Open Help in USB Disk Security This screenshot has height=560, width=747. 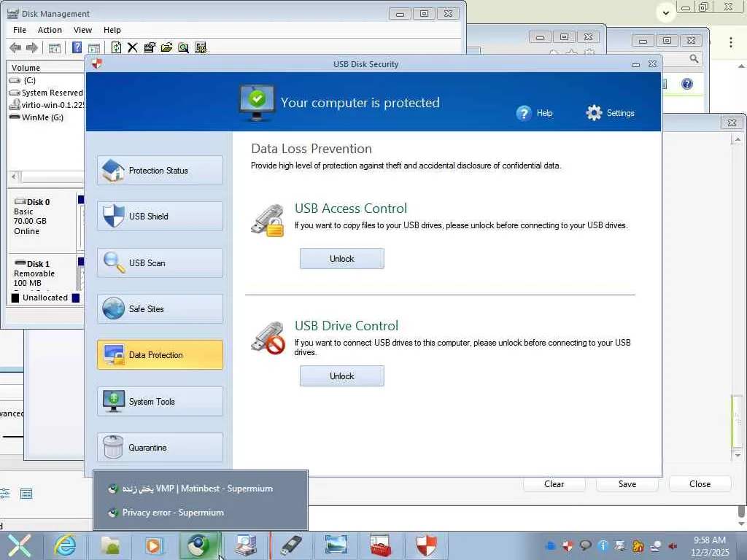pos(534,113)
